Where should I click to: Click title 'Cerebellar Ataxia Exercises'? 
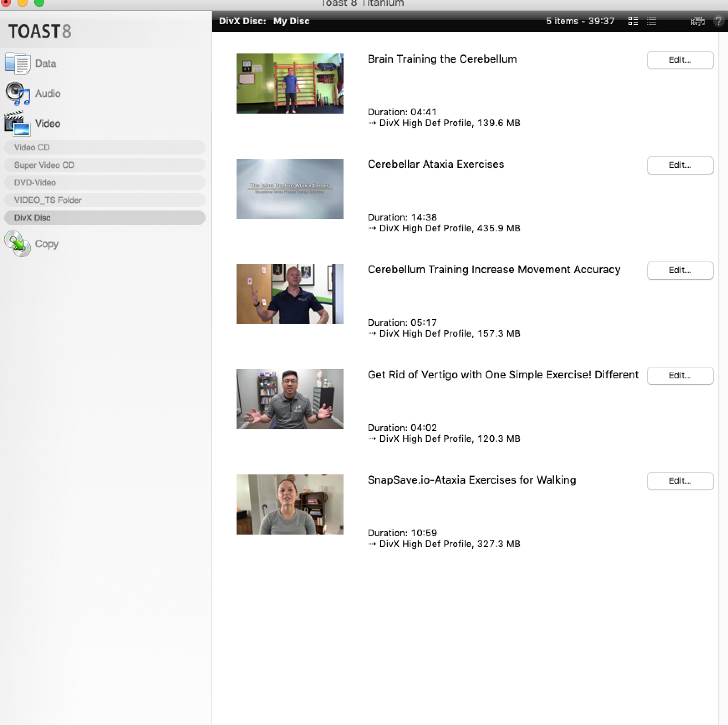[436, 164]
